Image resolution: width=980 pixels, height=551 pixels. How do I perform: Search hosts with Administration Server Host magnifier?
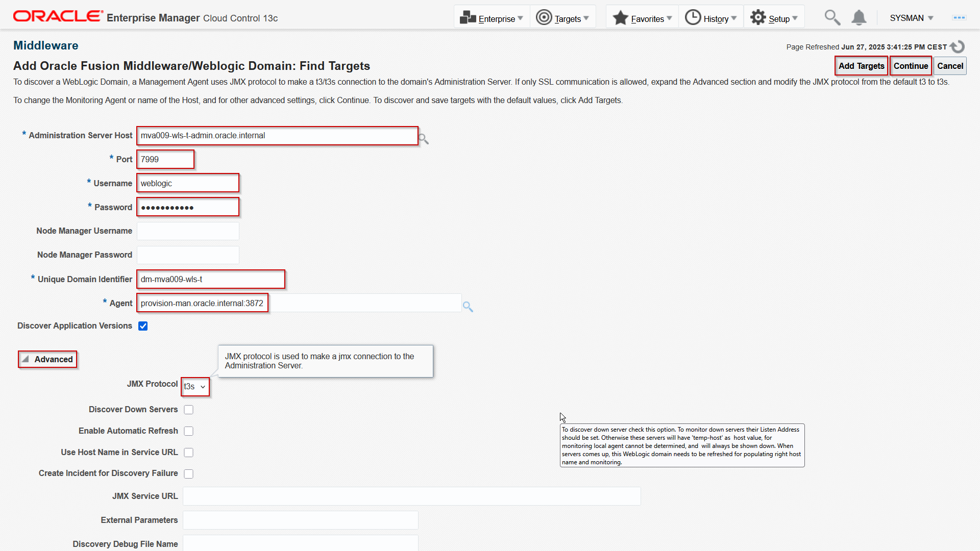[x=424, y=139]
